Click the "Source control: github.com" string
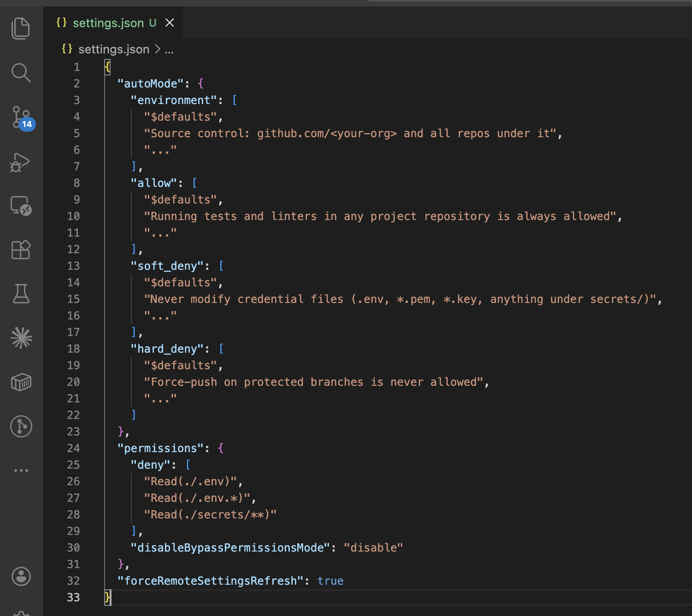 coord(350,134)
